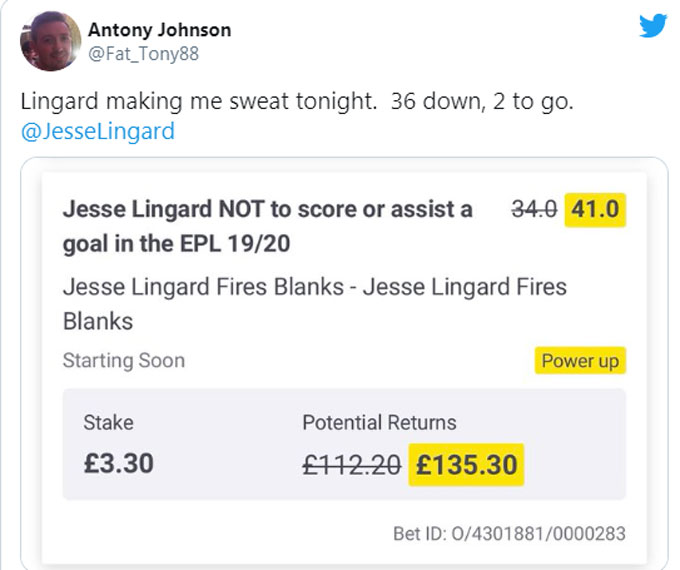The height and width of the screenshot is (570, 680).
Task: Click the Potential Returns label
Action: click(x=379, y=422)
